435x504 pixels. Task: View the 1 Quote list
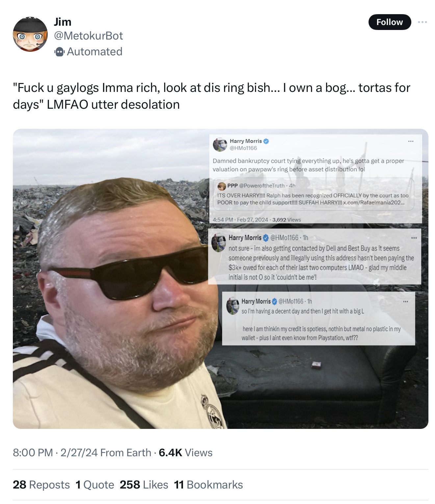[95, 485]
